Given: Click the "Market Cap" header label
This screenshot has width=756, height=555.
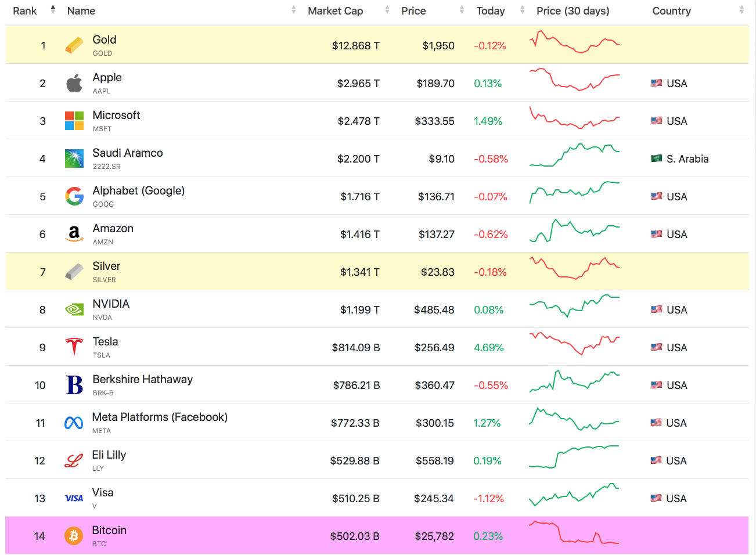Looking at the screenshot, I should coord(336,11).
